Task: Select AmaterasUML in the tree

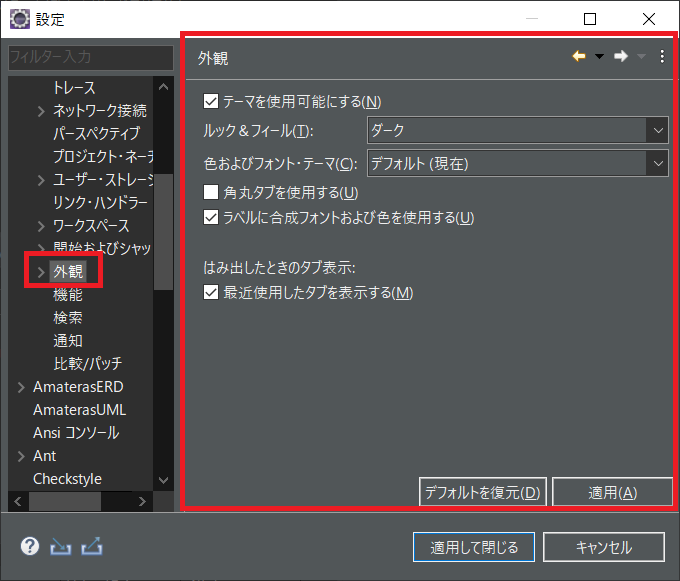Action: pos(79,410)
